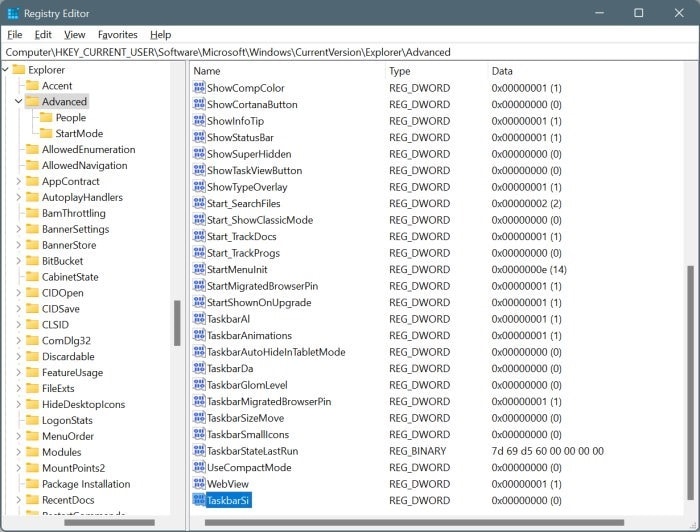This screenshot has height=532, width=700.
Task: Expand the MountPoints2 key
Action: tap(18, 468)
